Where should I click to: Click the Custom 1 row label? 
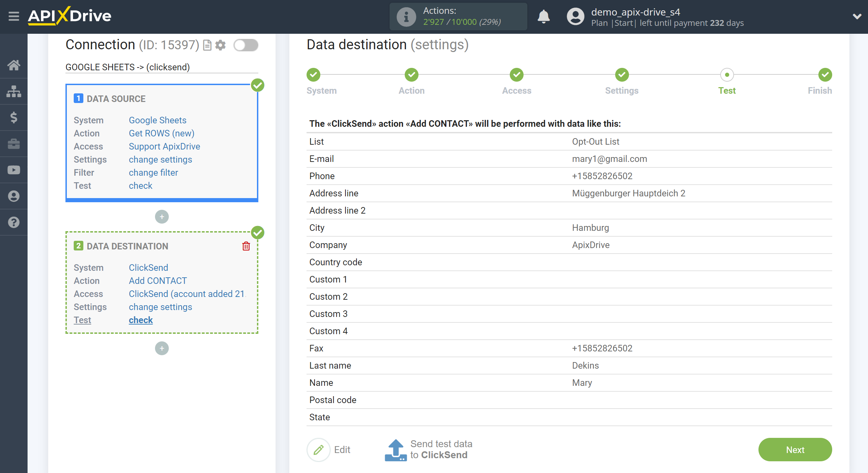[328, 279]
